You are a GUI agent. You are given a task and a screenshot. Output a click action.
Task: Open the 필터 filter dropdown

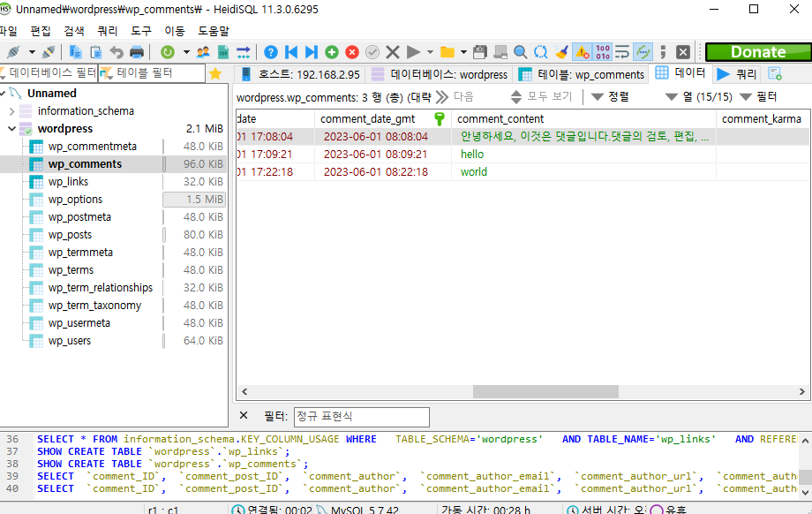click(759, 96)
